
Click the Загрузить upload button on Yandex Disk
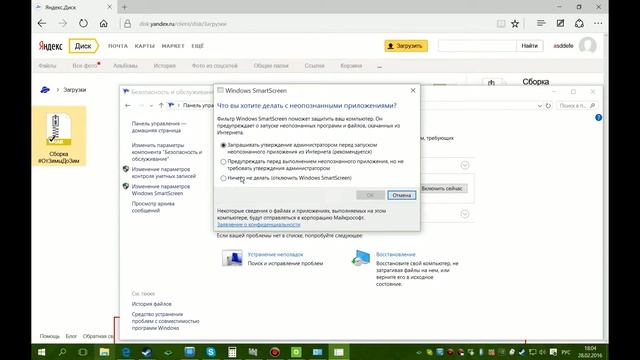tap(406, 46)
